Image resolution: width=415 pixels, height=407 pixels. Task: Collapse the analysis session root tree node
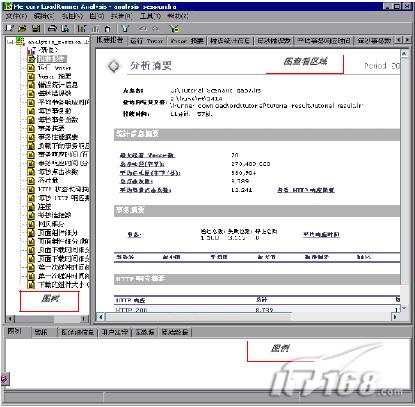(10, 42)
